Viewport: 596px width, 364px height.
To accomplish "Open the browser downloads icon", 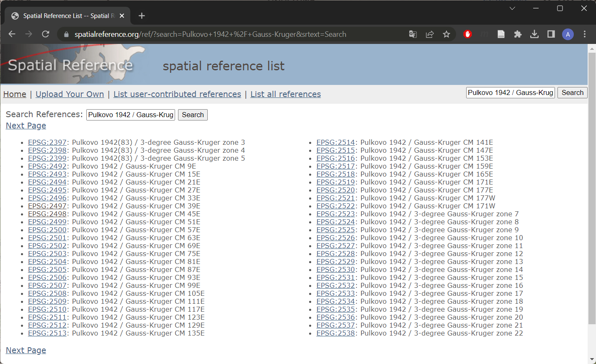I will coord(534,34).
